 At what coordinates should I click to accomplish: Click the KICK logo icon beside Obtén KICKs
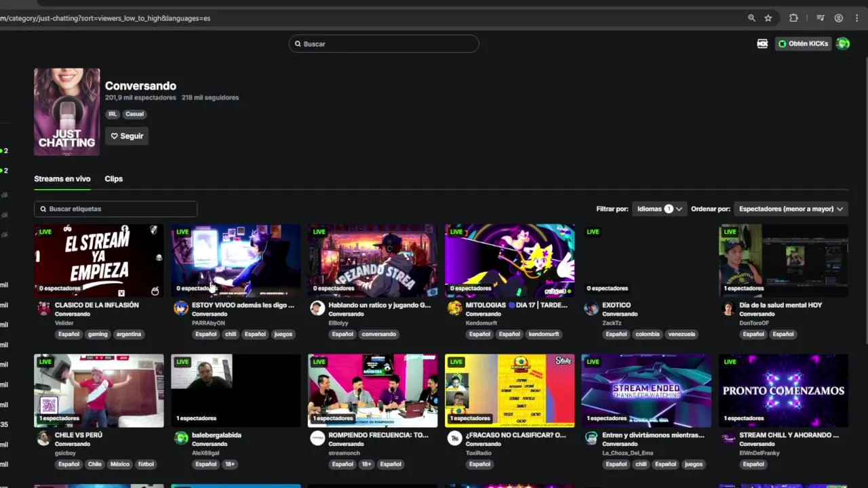[x=762, y=43]
